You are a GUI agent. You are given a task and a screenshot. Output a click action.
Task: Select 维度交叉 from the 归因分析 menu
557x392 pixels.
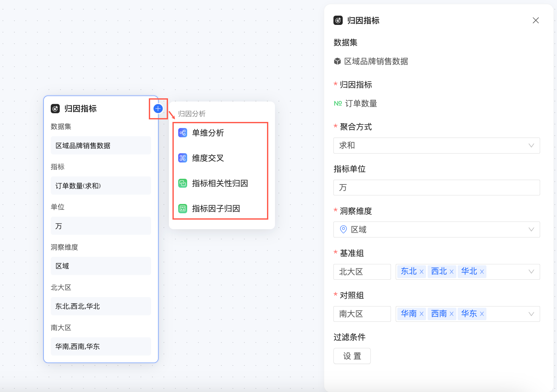[220, 158]
